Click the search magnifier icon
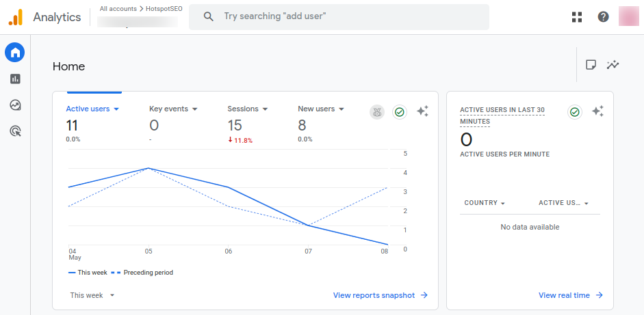The image size is (644, 315). pyautogui.click(x=209, y=17)
